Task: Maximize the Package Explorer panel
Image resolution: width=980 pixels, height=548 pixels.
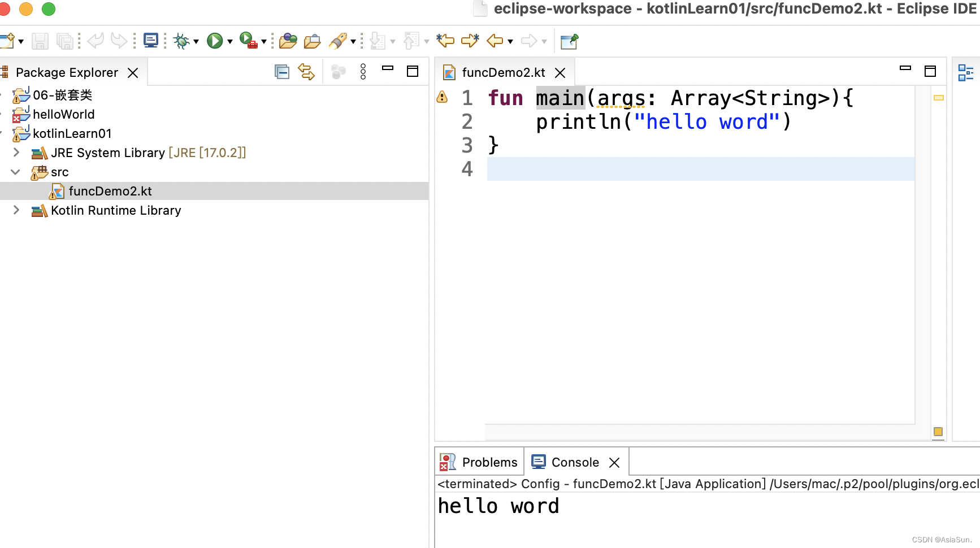Action: click(413, 71)
